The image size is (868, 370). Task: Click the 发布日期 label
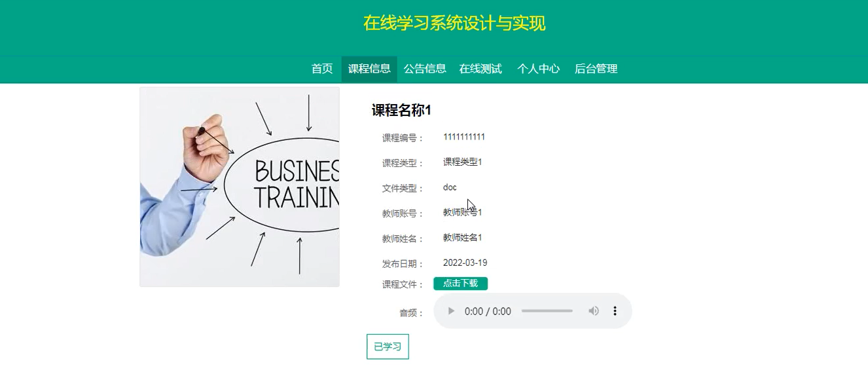pos(403,264)
